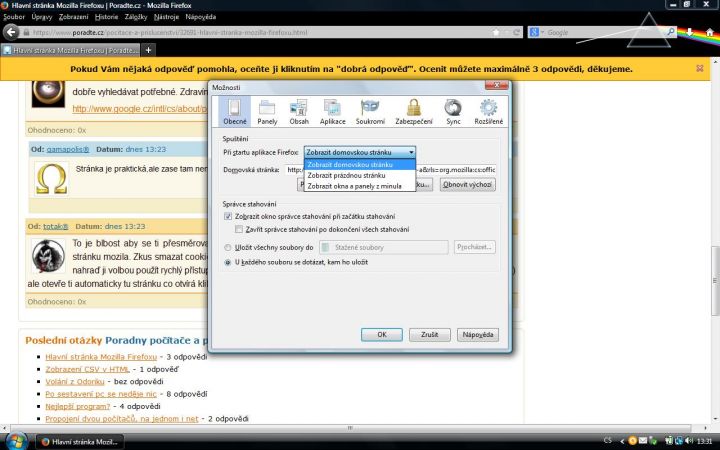
Task: Click the bookmark star in address bar
Action: 496,32
